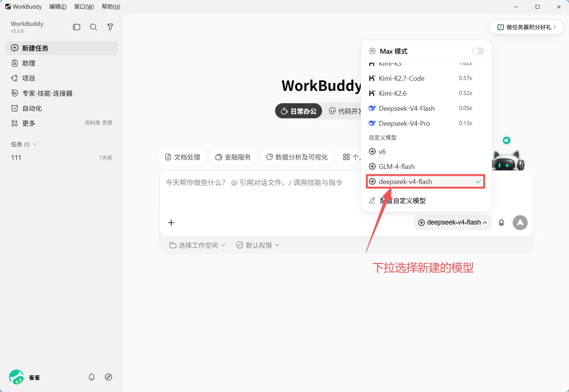Open the 编辑(E) menu
The height and width of the screenshot is (392, 569).
(58, 7)
